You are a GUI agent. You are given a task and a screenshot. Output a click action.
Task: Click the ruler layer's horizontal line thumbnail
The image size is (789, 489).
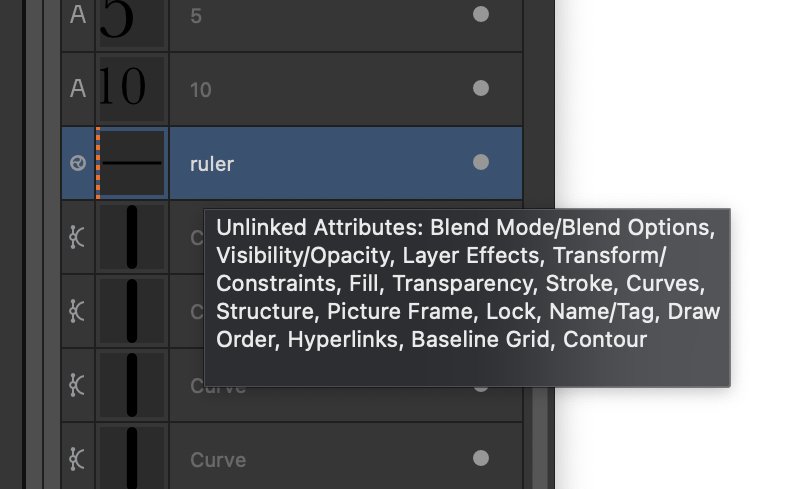[132, 163]
